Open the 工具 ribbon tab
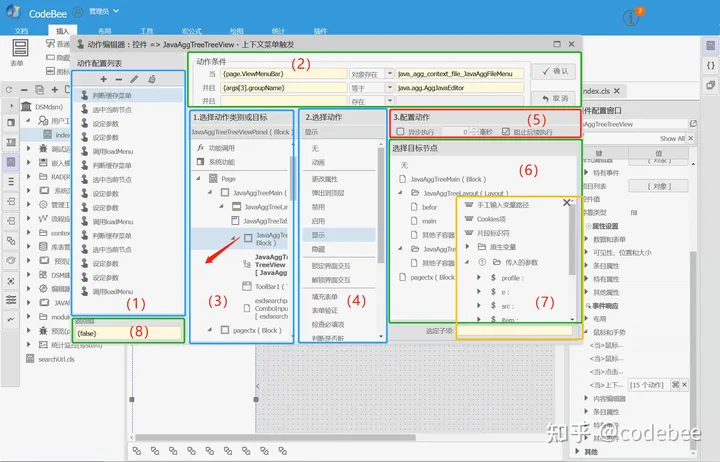Image resolution: width=720 pixels, height=462 pixels. [146, 31]
